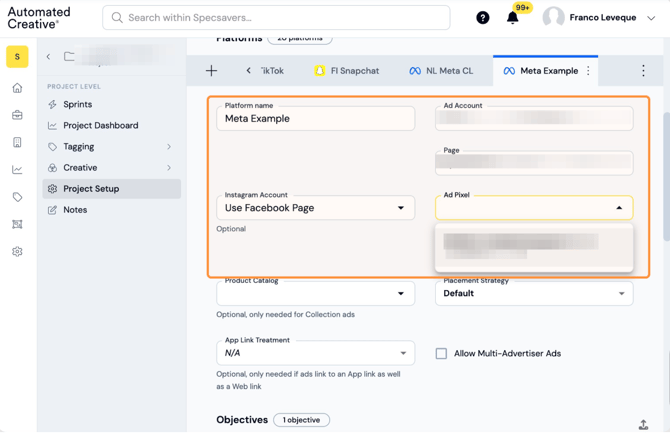Open the notifications bell icon

[x=512, y=18]
